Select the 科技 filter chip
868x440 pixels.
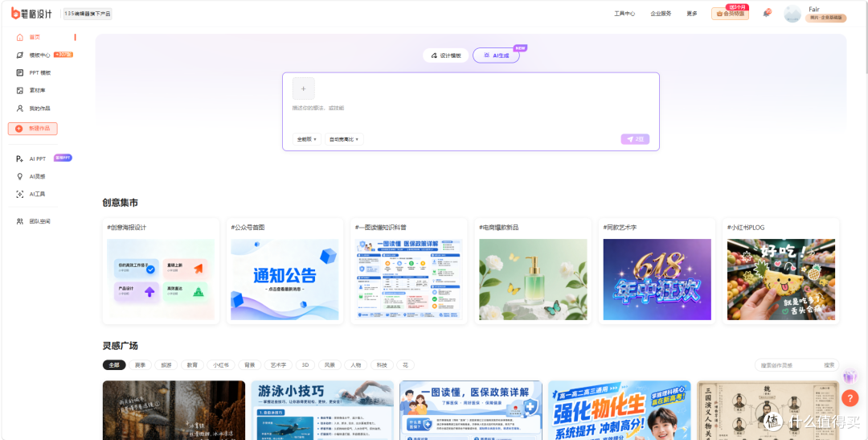point(382,365)
